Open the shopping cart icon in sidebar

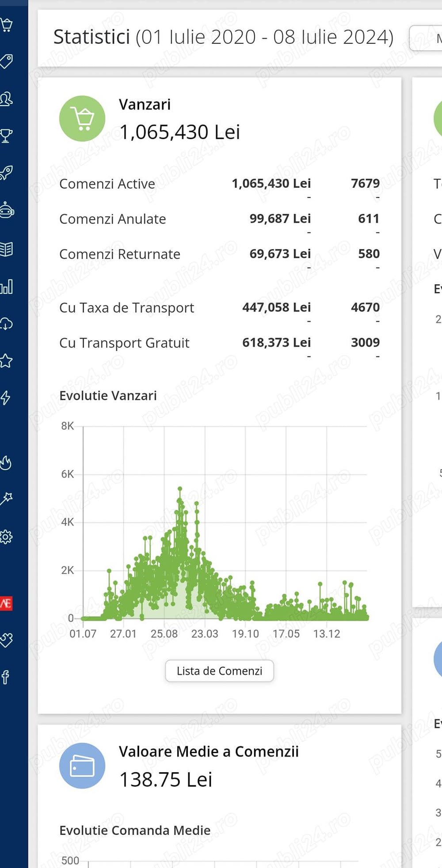pos(6,25)
